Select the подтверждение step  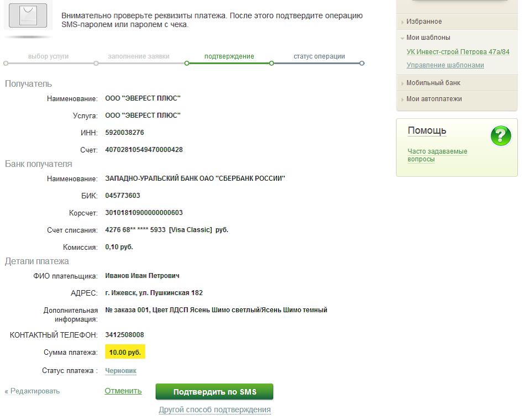[229, 56]
